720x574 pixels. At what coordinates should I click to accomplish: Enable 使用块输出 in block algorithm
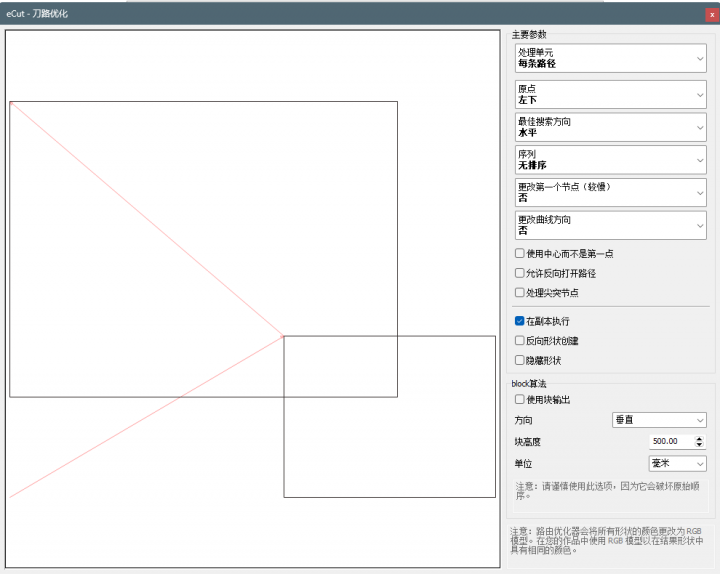[520, 400]
